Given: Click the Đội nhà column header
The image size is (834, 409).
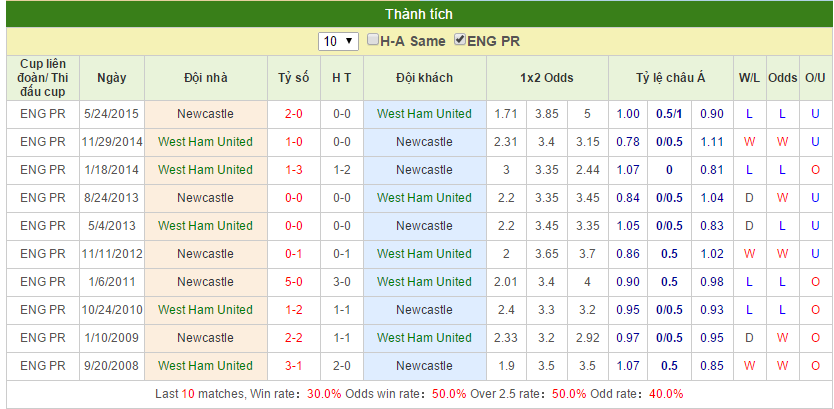Looking at the screenshot, I should [206, 78].
